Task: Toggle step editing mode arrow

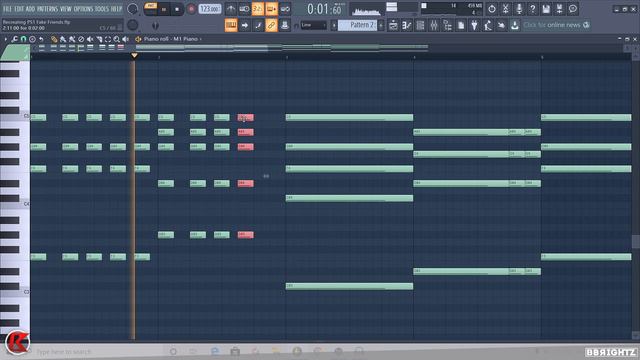Action: (x=244, y=25)
